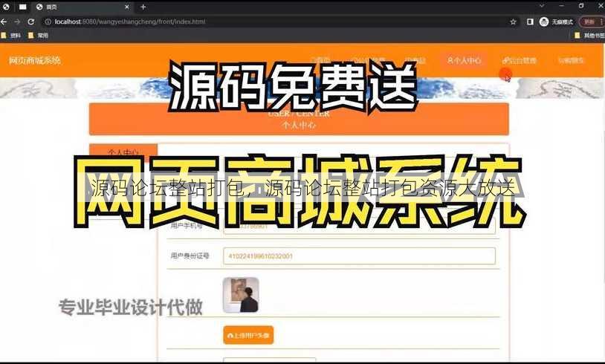This screenshot has width=605, height=364.
Task: Click the browser forward arrow
Action: (17, 22)
